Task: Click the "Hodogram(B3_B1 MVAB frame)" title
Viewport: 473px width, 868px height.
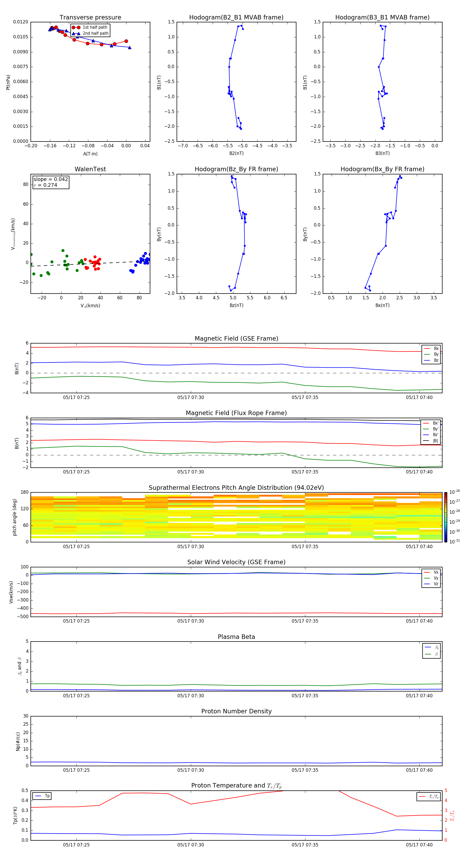Action: point(382,18)
